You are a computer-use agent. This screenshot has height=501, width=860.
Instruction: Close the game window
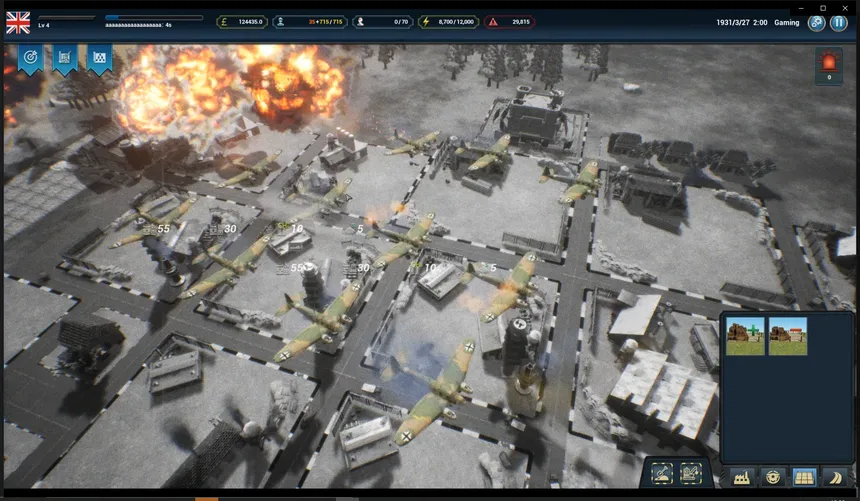[845, 8]
